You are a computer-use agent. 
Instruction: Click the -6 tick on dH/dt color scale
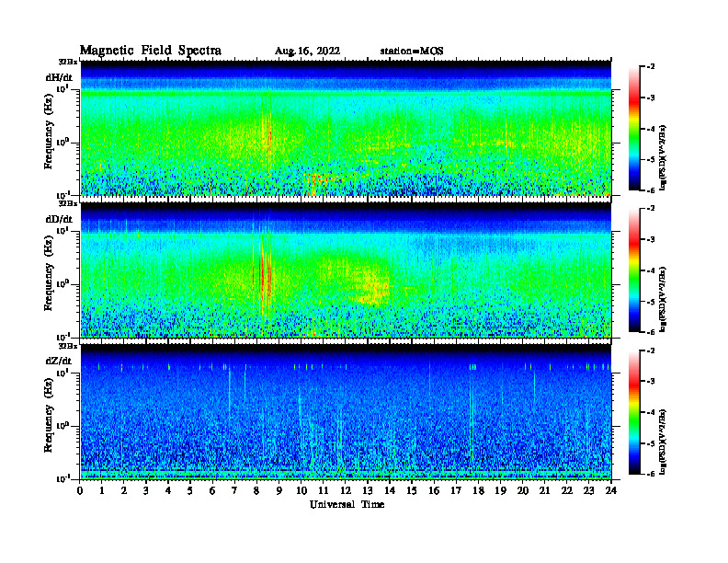click(651, 190)
